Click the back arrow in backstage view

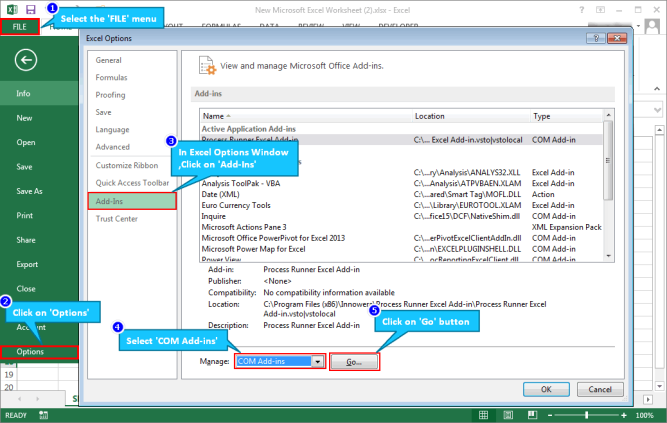26,60
